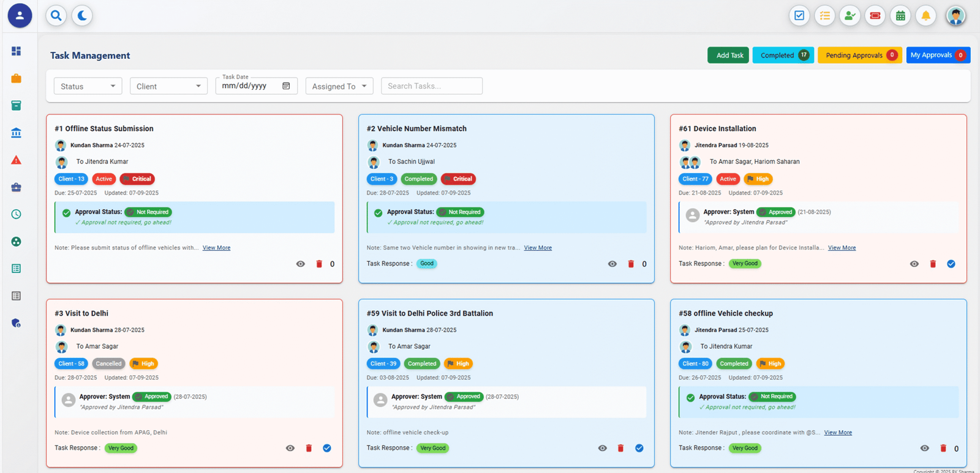Click Not Required badge on task #58
Screen dimensions: 980x473
click(772, 397)
